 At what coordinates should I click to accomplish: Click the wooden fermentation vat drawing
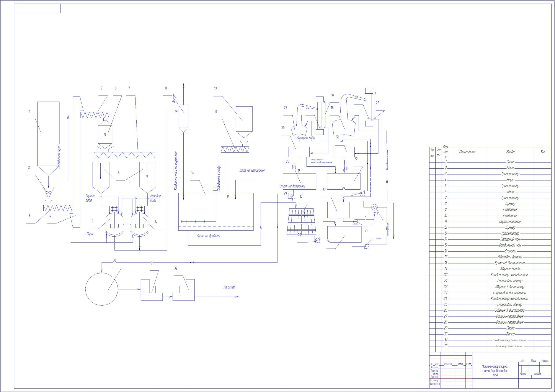(x=301, y=223)
